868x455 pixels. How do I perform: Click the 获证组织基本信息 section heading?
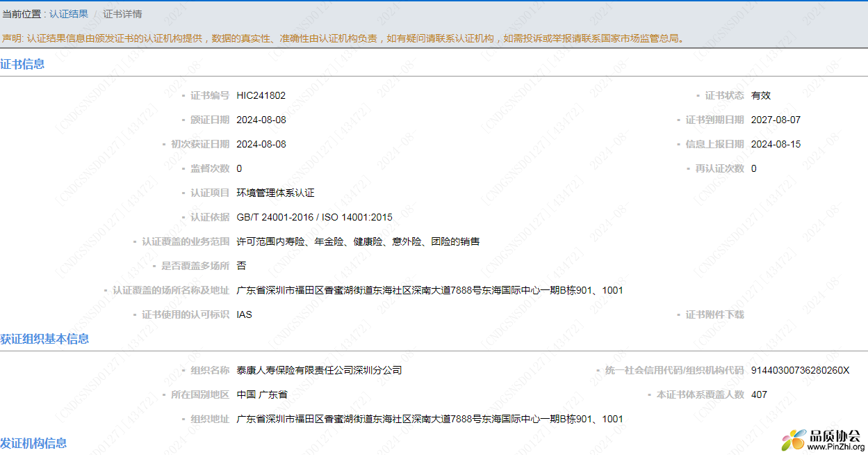point(44,339)
